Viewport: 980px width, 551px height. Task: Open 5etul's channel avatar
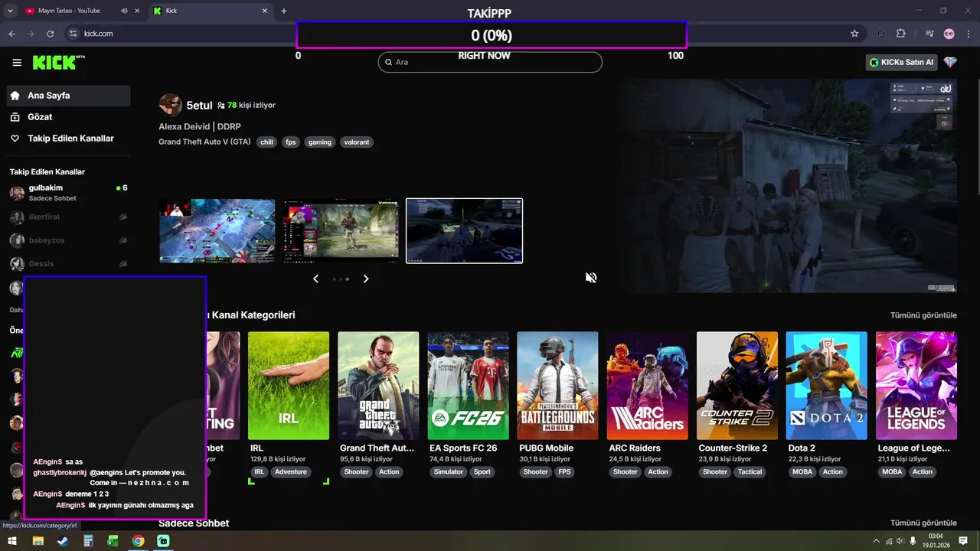pos(170,105)
